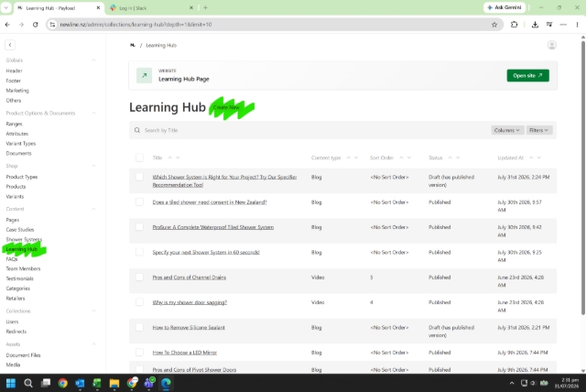Sort Title column ascending

169,158
